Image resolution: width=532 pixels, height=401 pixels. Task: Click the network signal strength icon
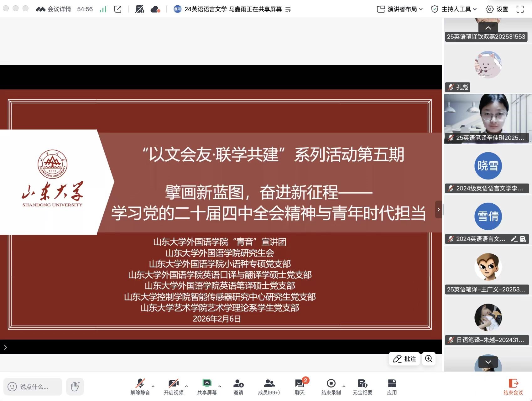pos(103,9)
